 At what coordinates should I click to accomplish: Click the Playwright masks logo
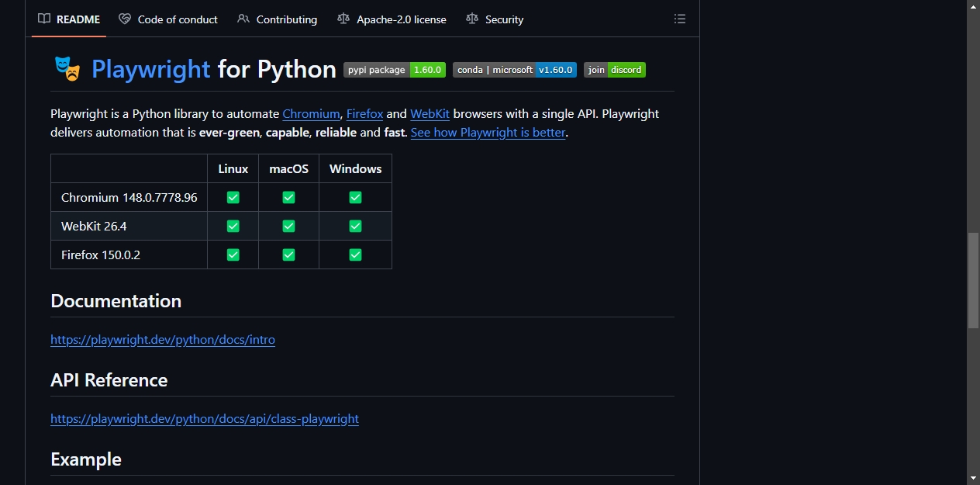67,69
